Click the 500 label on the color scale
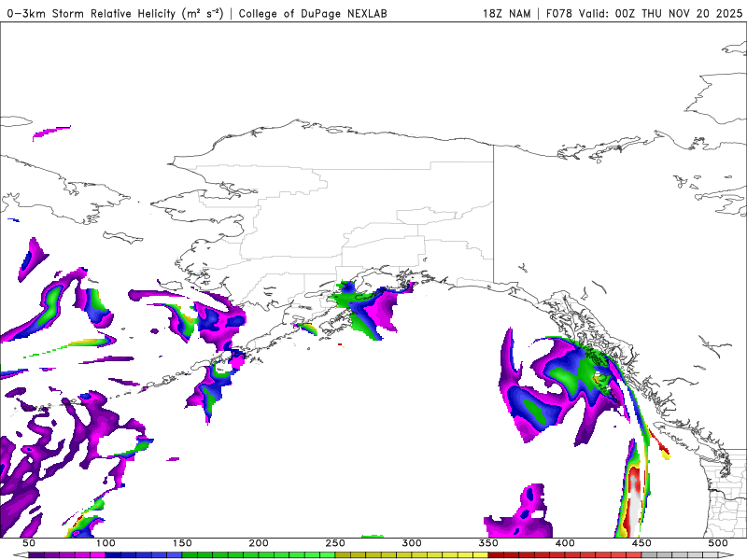747x560 pixels. click(x=718, y=543)
